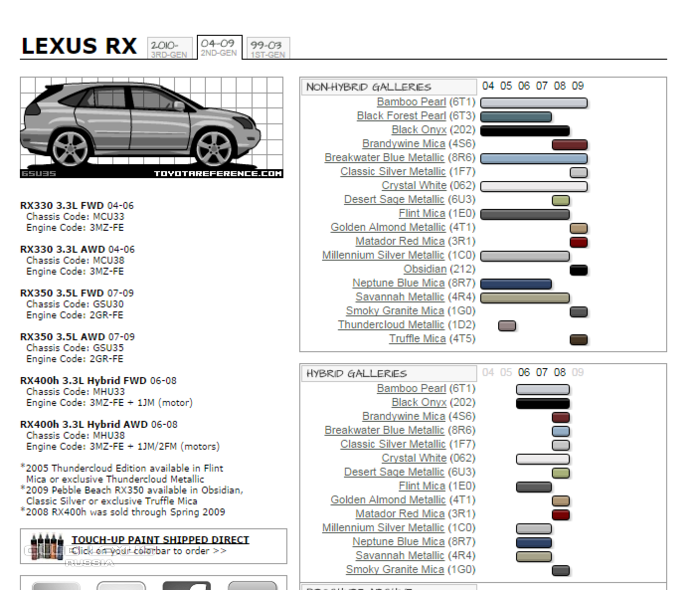Click Matador Red non-hybrid swatch
Viewport: 700px width, 590px height.
(x=579, y=242)
